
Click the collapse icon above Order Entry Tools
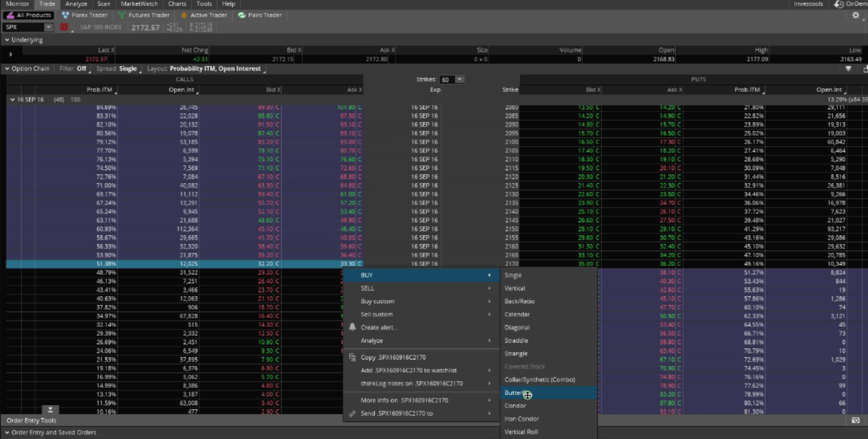[x=50, y=410]
